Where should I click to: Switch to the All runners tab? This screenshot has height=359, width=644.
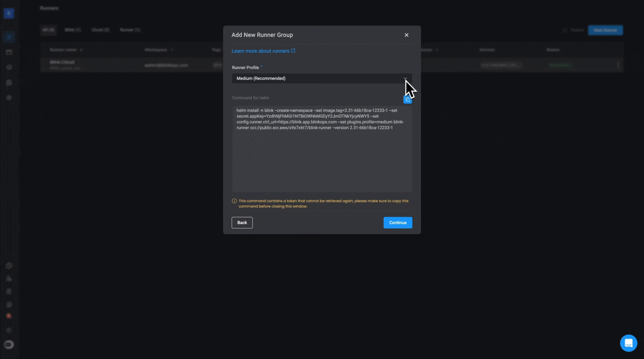click(49, 30)
